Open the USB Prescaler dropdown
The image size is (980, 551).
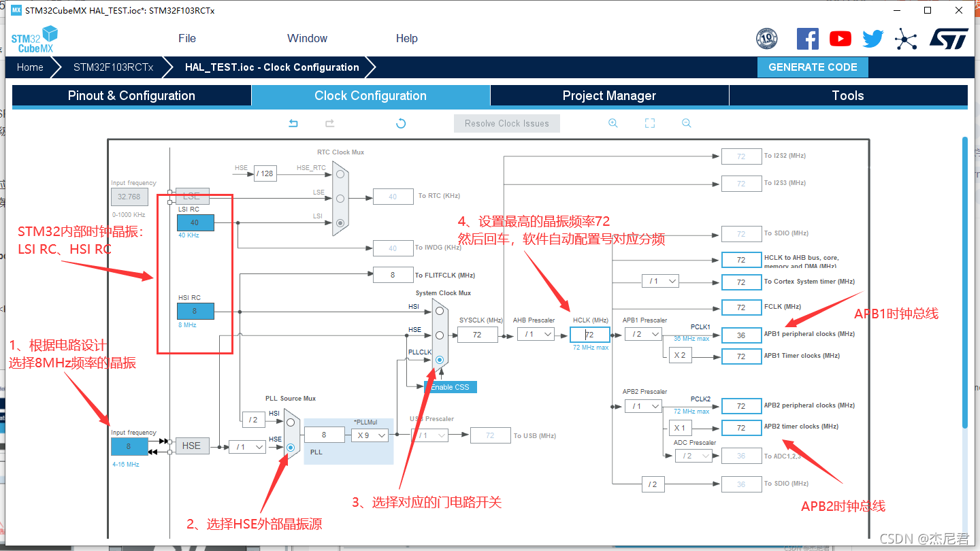[x=429, y=435]
